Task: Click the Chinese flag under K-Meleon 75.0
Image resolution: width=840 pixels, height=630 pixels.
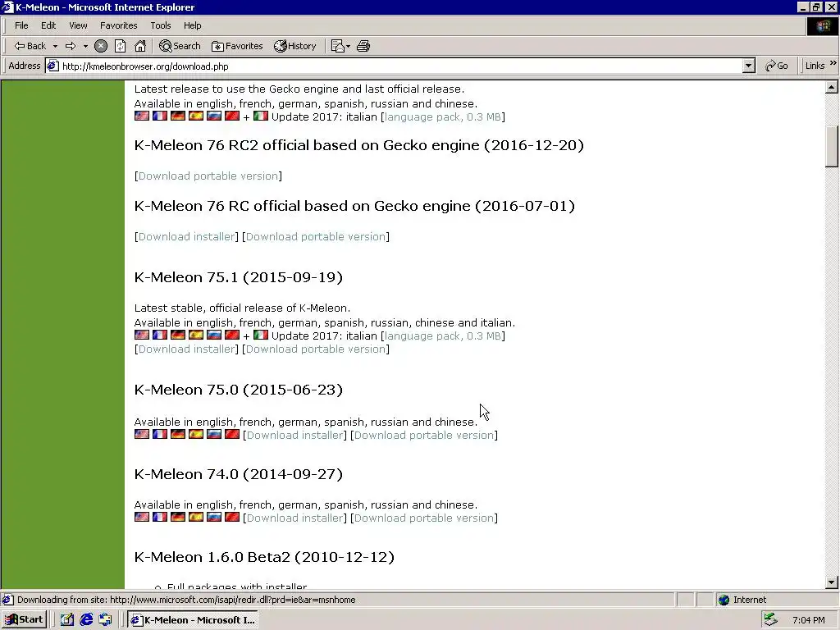Action: (x=232, y=434)
